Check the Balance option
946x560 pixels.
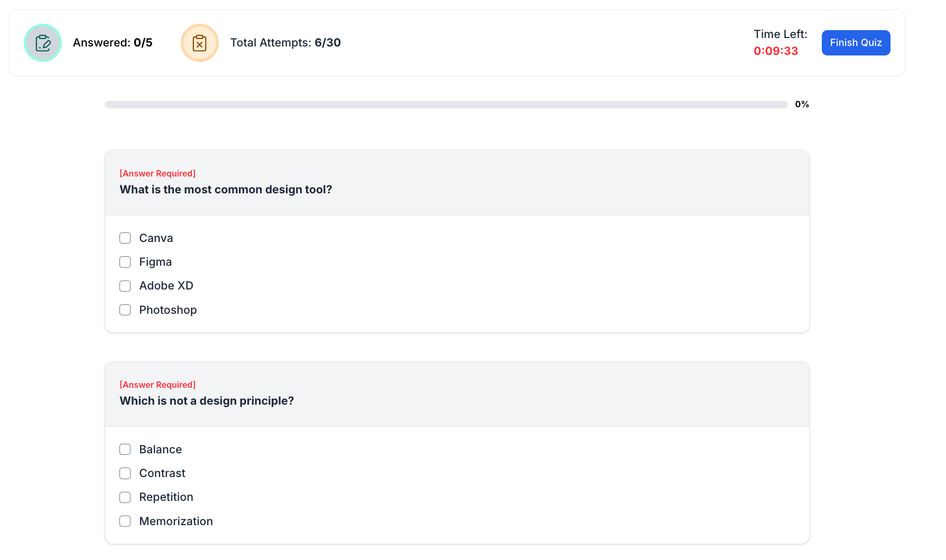click(x=125, y=450)
